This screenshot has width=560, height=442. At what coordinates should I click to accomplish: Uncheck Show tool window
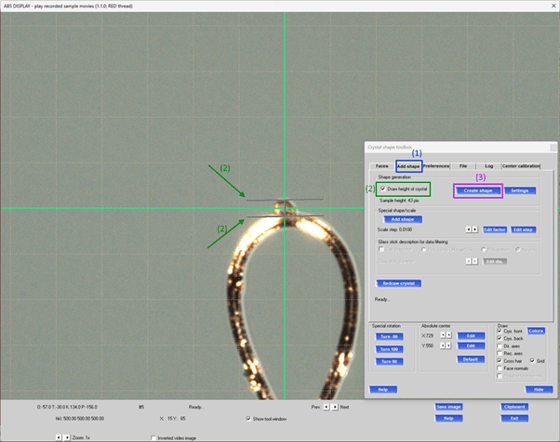[248, 418]
